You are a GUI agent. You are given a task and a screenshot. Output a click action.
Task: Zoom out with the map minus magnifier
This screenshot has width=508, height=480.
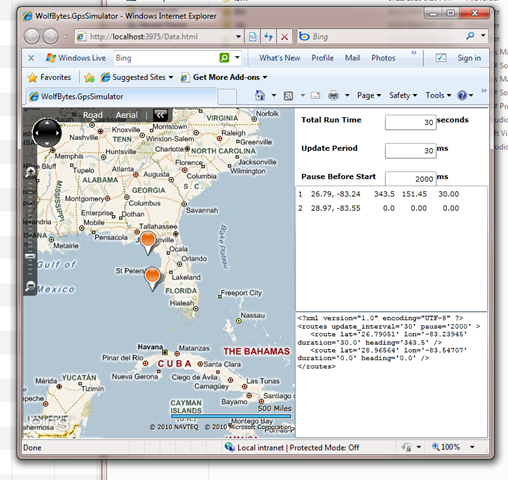click(30, 286)
